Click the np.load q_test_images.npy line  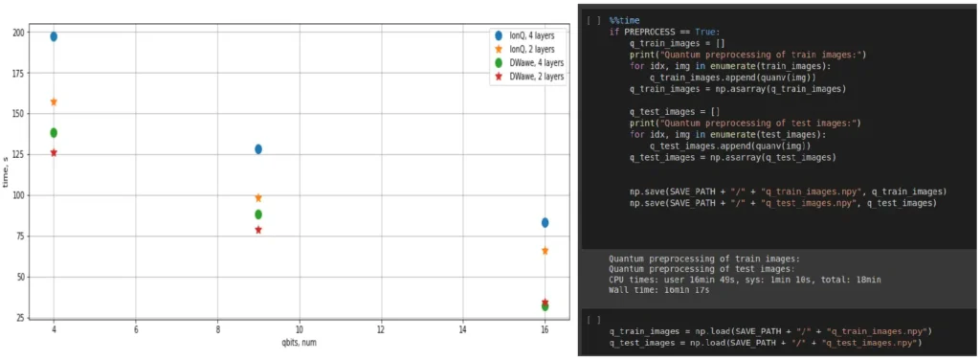pyautogui.click(x=766, y=343)
